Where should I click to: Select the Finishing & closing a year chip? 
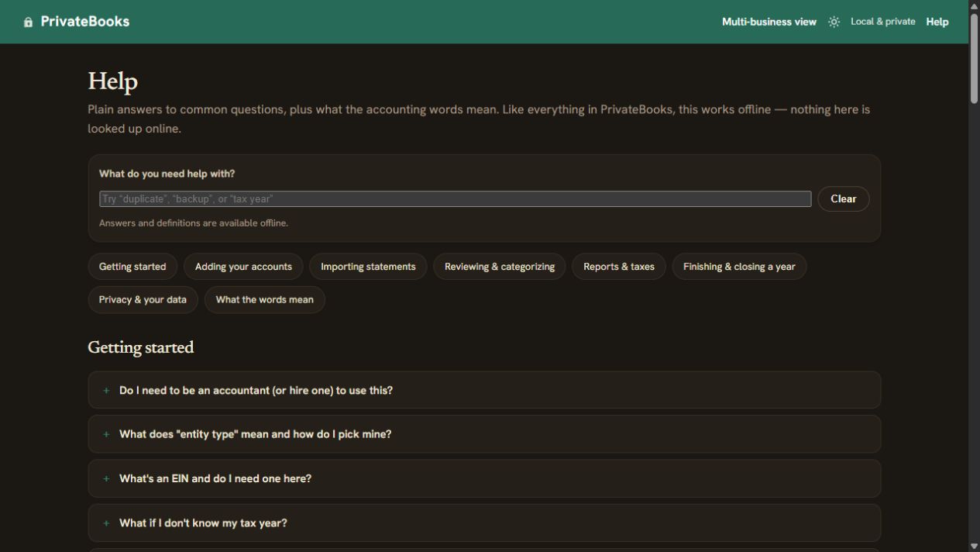(x=739, y=267)
